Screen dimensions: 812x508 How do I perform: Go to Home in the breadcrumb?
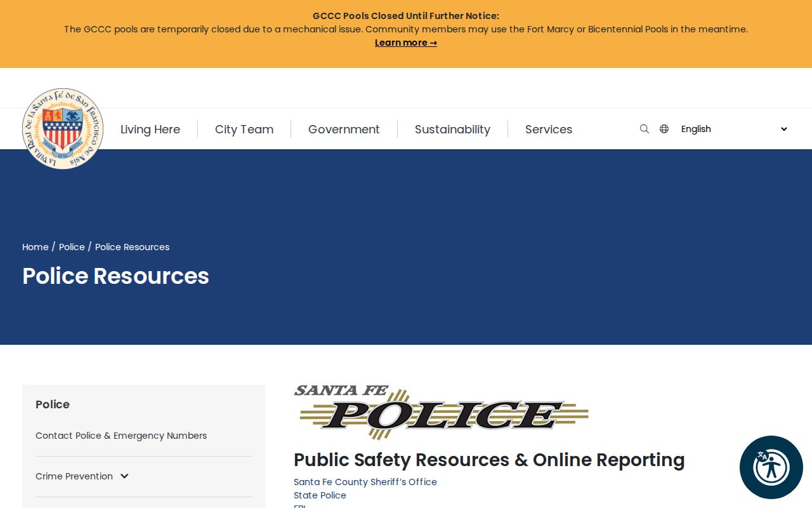pyautogui.click(x=36, y=247)
